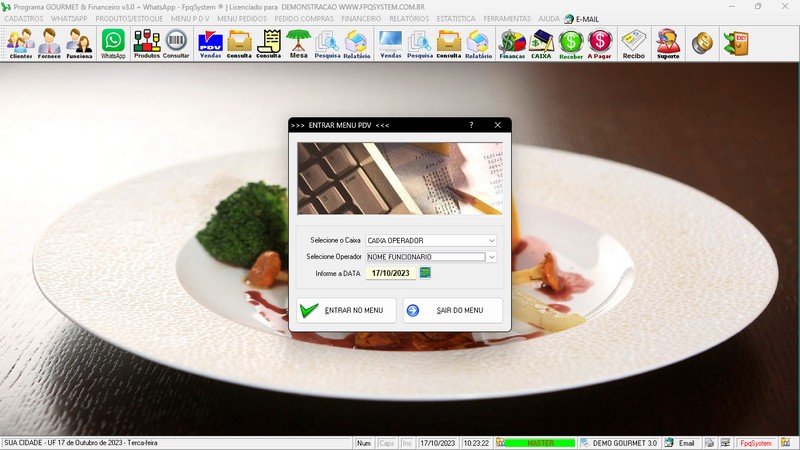Click the red A Pagar dollar icon

point(599,44)
